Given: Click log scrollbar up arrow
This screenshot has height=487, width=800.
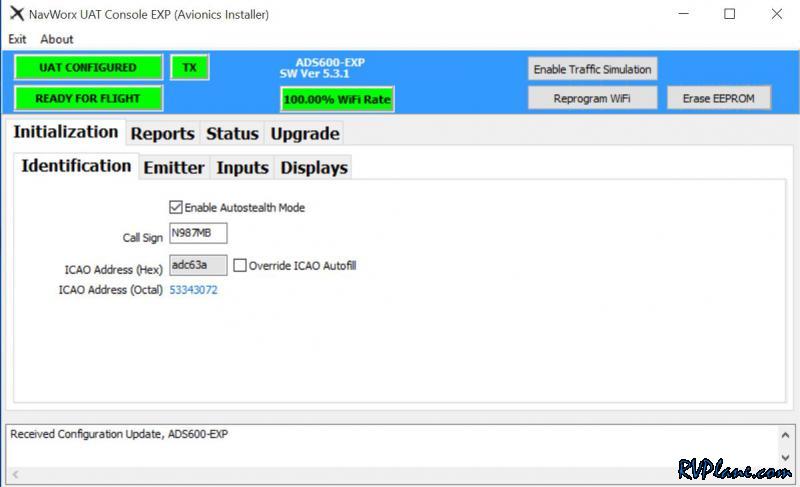Looking at the screenshot, I should tap(785, 435).
